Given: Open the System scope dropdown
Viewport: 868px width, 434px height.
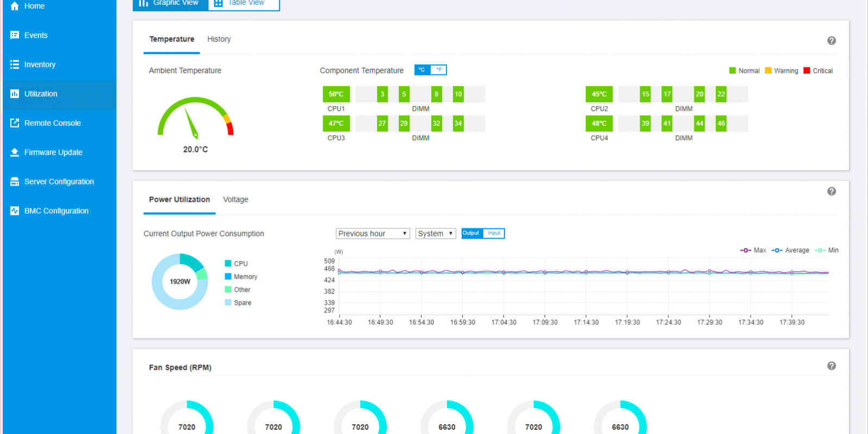Looking at the screenshot, I should [436, 233].
